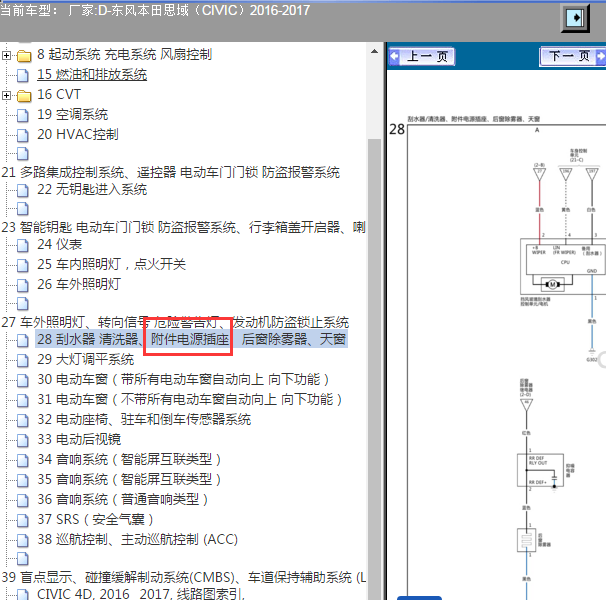The height and width of the screenshot is (600, 606).
Task: Click page icon next to 29 大灯调平系统
Action: pos(23,361)
